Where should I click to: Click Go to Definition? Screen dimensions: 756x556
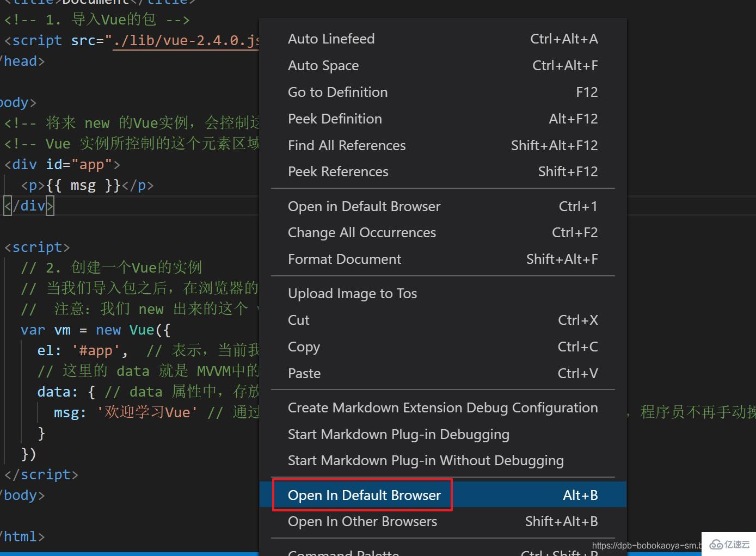[x=443, y=92]
